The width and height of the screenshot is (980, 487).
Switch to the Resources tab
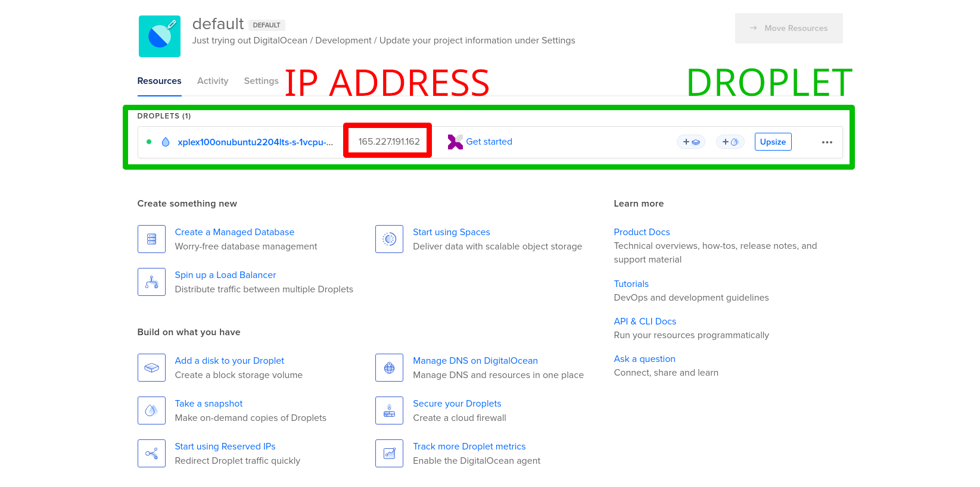[x=159, y=81]
